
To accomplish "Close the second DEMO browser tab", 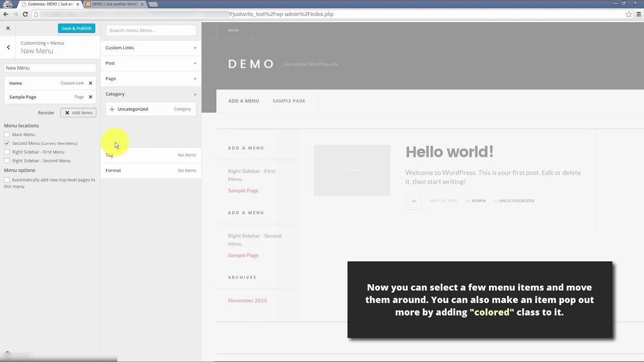I will [142, 4].
